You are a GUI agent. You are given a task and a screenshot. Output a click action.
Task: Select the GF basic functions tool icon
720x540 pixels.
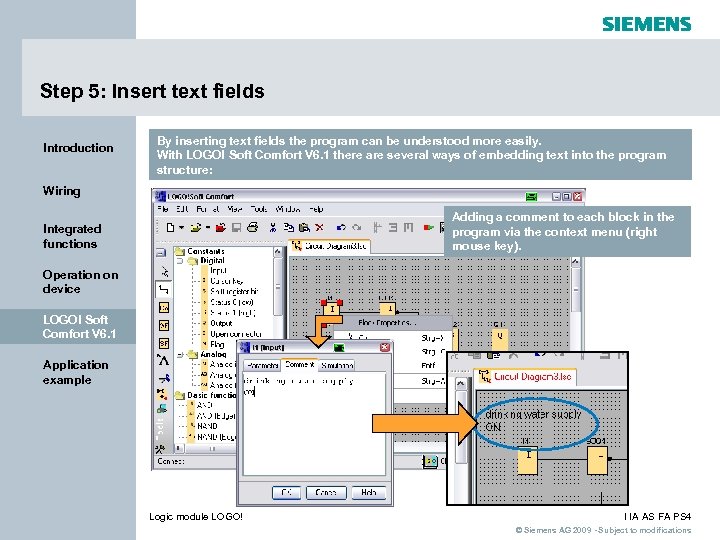click(163, 326)
